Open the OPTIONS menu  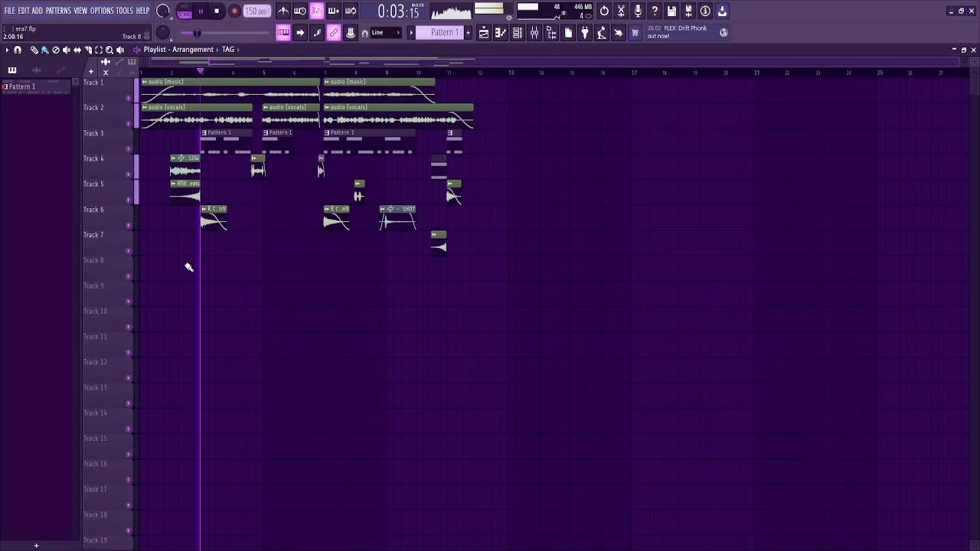(x=102, y=11)
